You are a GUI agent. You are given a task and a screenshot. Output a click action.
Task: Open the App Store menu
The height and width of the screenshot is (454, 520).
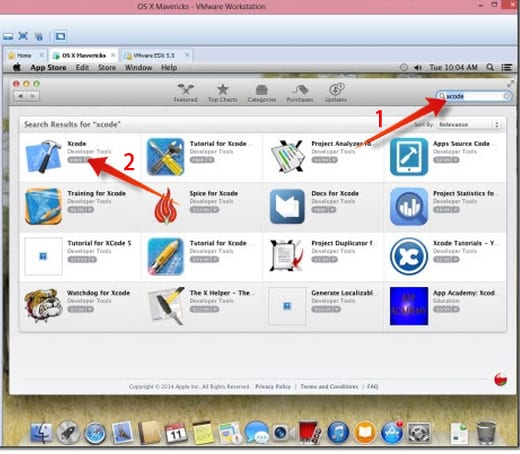tap(48, 68)
